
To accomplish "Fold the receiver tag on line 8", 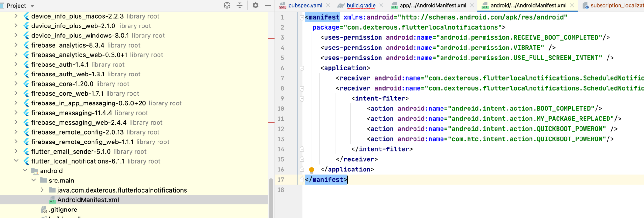I will (302, 88).
